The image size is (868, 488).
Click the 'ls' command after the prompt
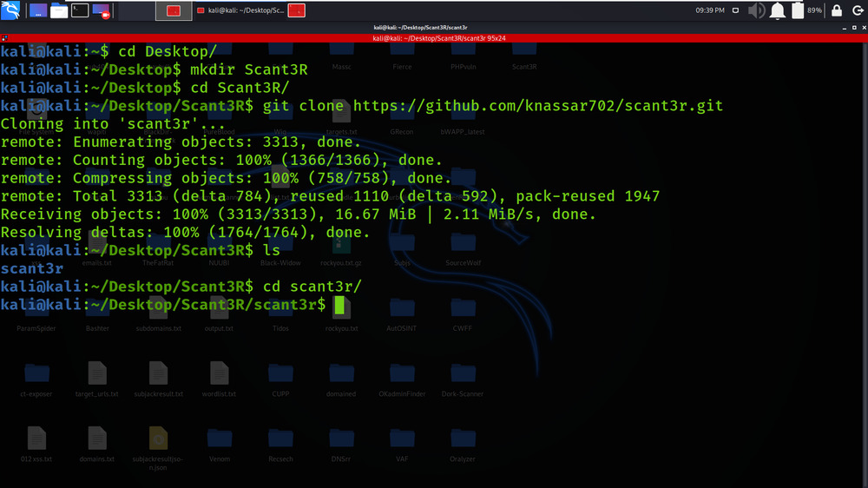pos(272,250)
